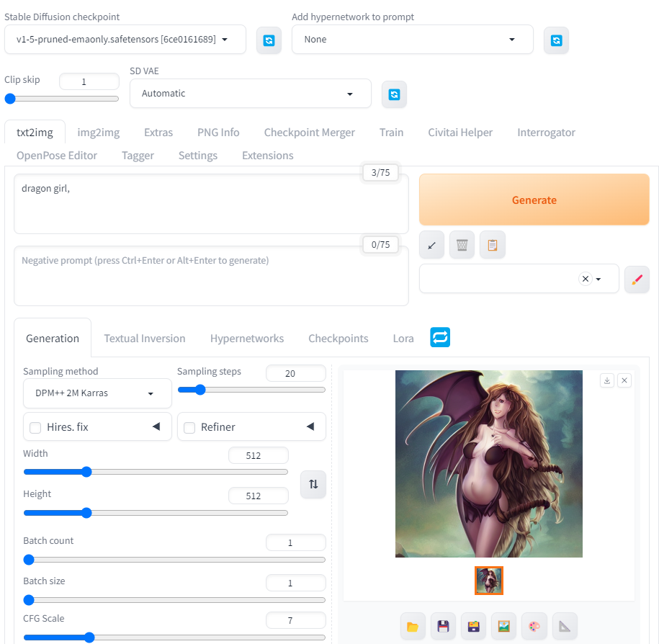659x644 pixels.
Task: Save a zip archive of images
Action: coord(474,627)
